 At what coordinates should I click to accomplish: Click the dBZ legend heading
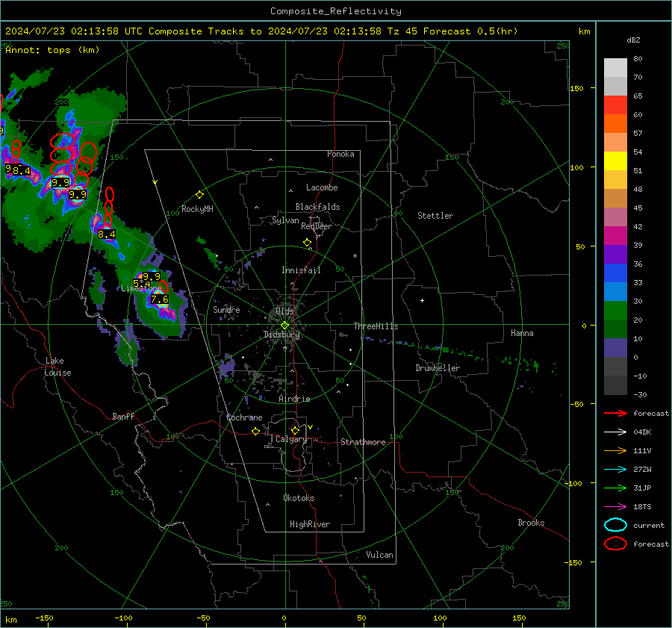(633, 40)
